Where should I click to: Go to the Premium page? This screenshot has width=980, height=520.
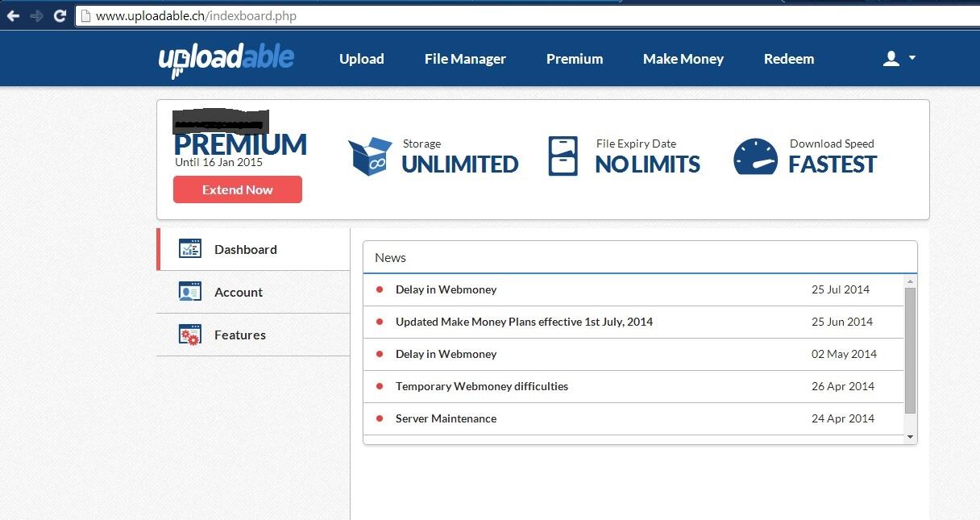pos(575,59)
